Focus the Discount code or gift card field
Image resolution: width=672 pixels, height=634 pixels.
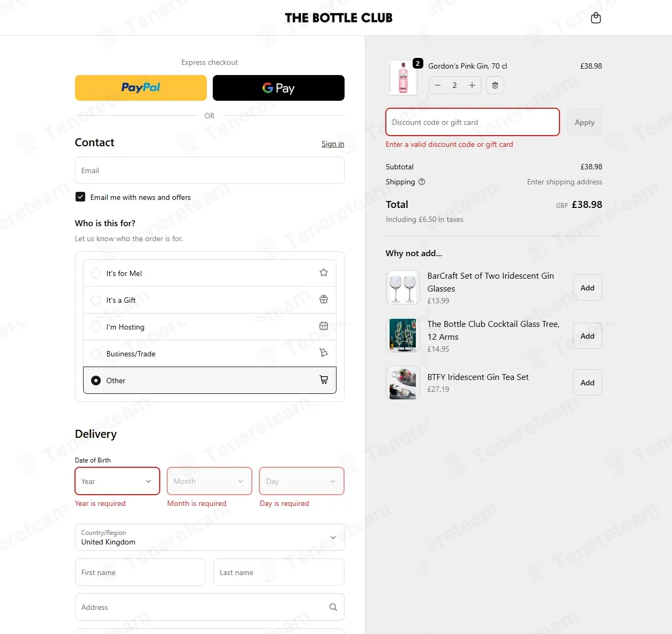(473, 122)
